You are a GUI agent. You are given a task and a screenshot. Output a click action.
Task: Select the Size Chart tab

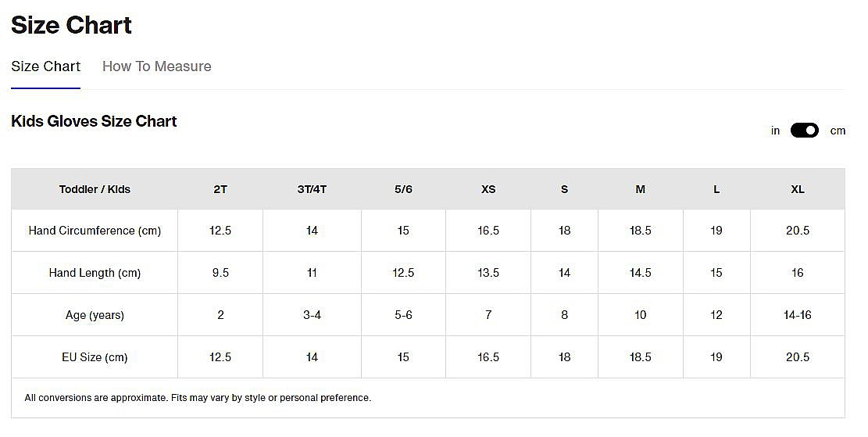[45, 66]
